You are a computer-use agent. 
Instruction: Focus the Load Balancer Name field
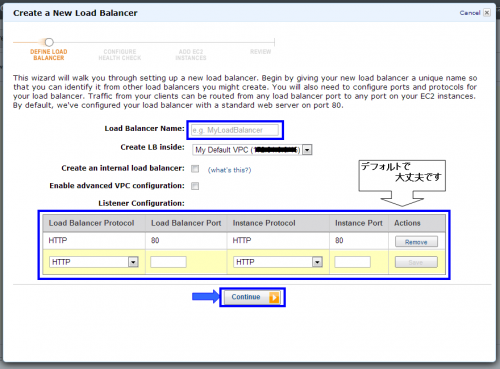tap(235, 130)
